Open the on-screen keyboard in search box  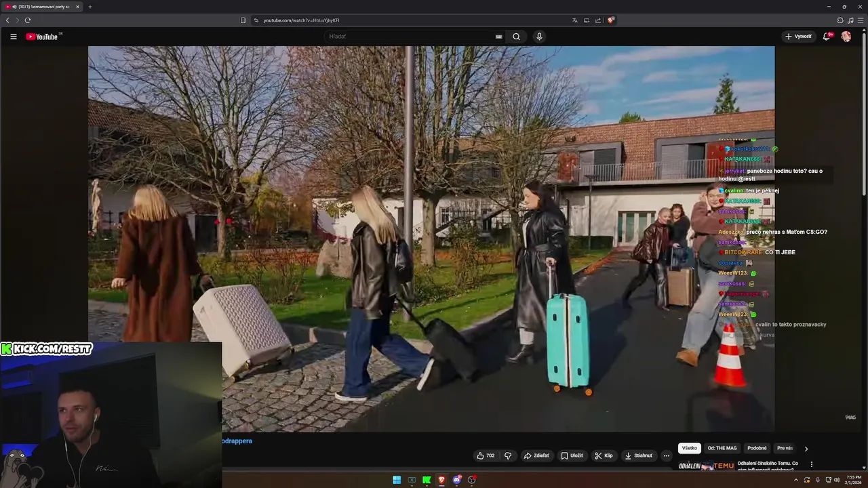coord(499,37)
